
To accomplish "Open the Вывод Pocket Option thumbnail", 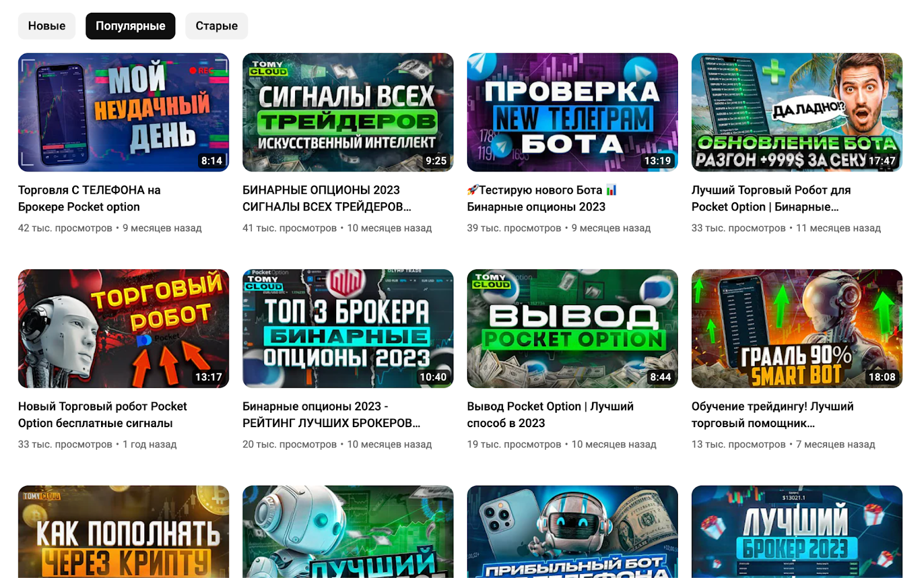I will [x=572, y=328].
